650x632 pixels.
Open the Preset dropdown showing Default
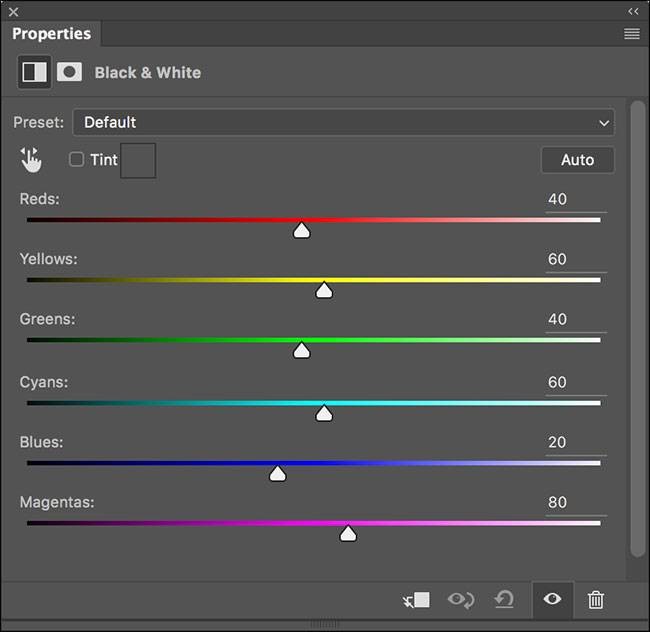point(343,122)
